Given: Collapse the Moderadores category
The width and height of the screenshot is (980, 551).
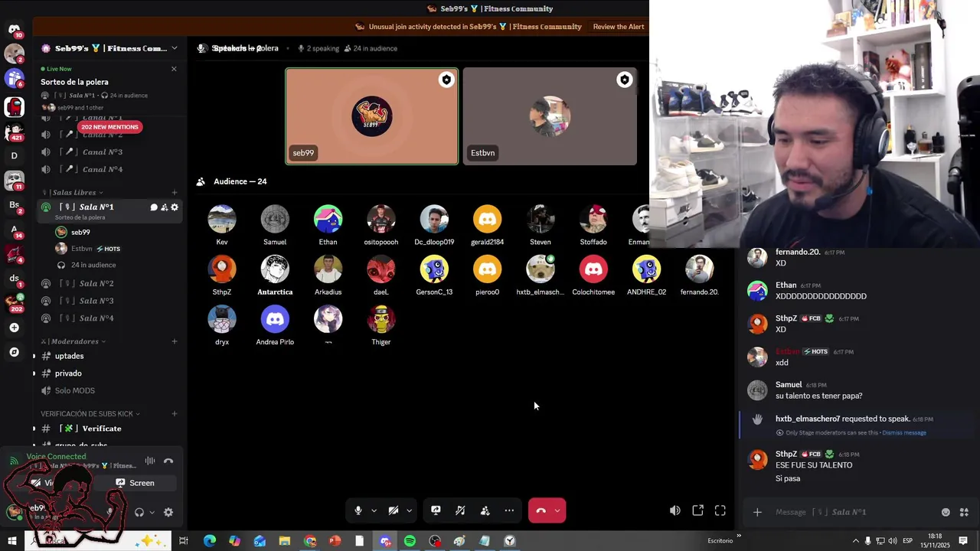Looking at the screenshot, I should click(x=73, y=341).
